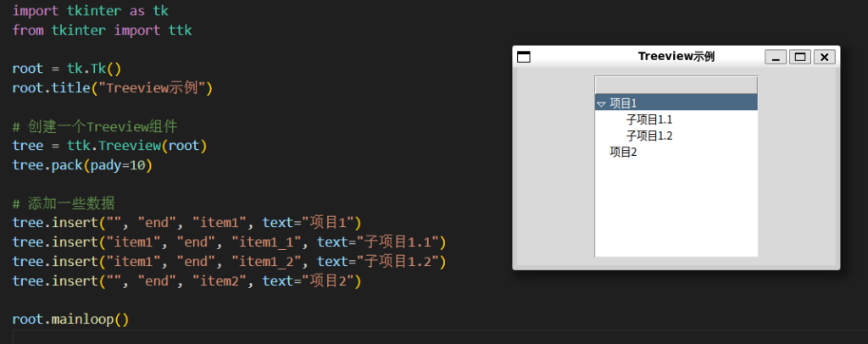Minimize the Treeview示例 window
The height and width of the screenshot is (344, 868).
click(775, 57)
